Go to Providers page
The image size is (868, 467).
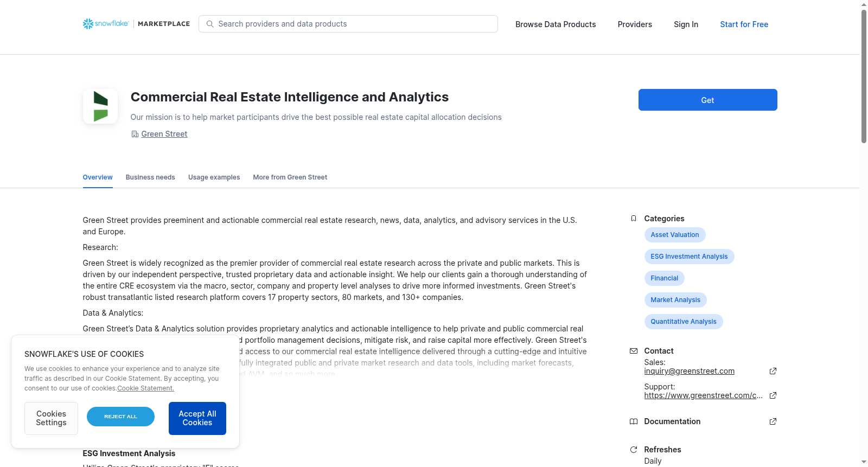coord(635,24)
